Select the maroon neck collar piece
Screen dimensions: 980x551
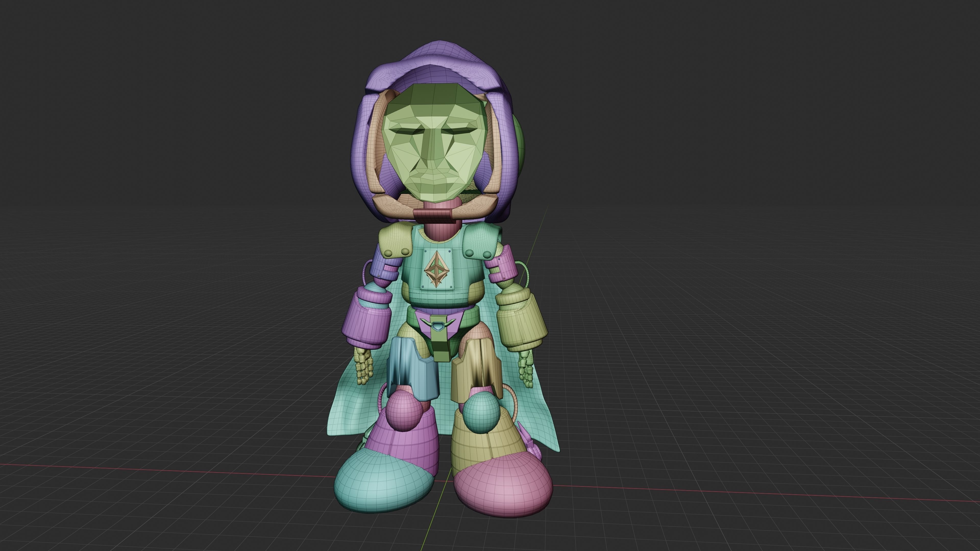pos(434,216)
